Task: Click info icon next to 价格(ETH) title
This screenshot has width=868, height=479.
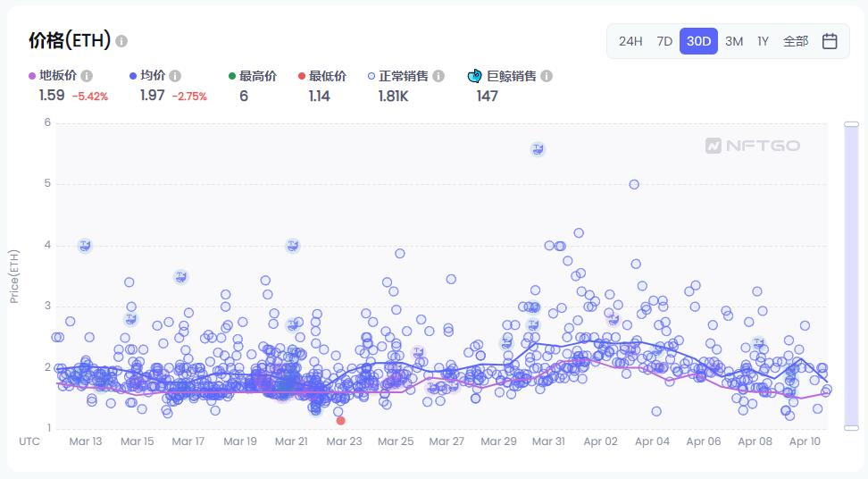Action: coord(121,41)
